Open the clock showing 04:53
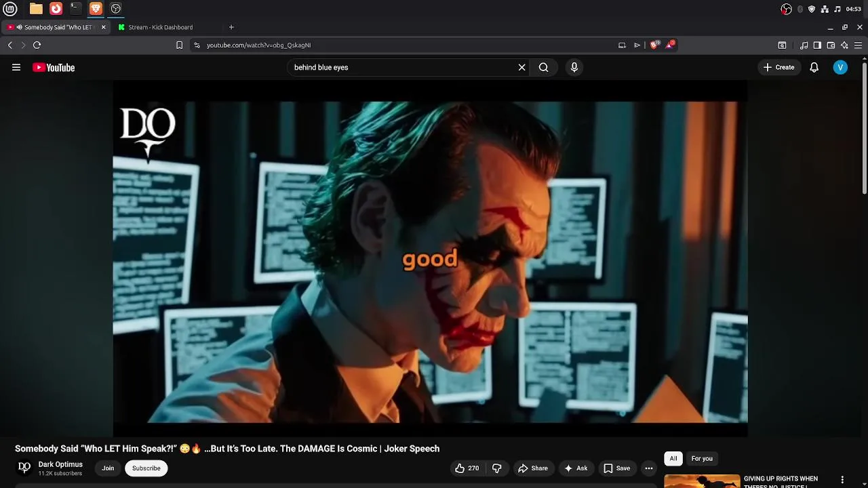Image resolution: width=868 pixels, height=488 pixels. (854, 9)
